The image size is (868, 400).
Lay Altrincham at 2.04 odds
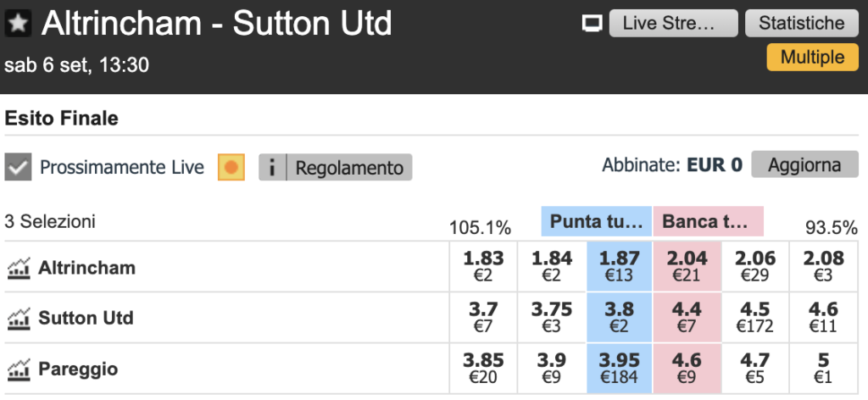687,266
